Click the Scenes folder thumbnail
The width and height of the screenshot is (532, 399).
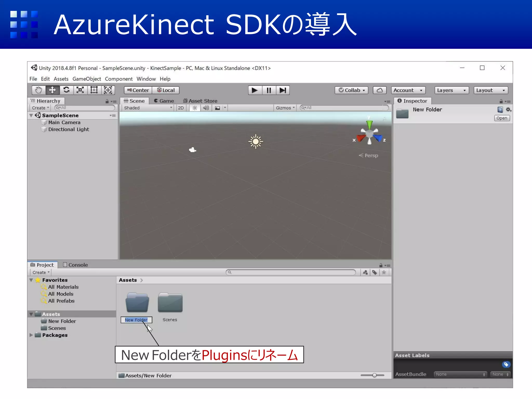coord(170,303)
